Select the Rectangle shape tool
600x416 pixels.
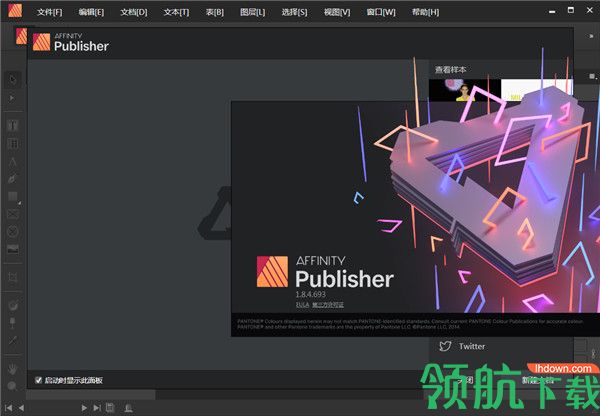[13, 196]
